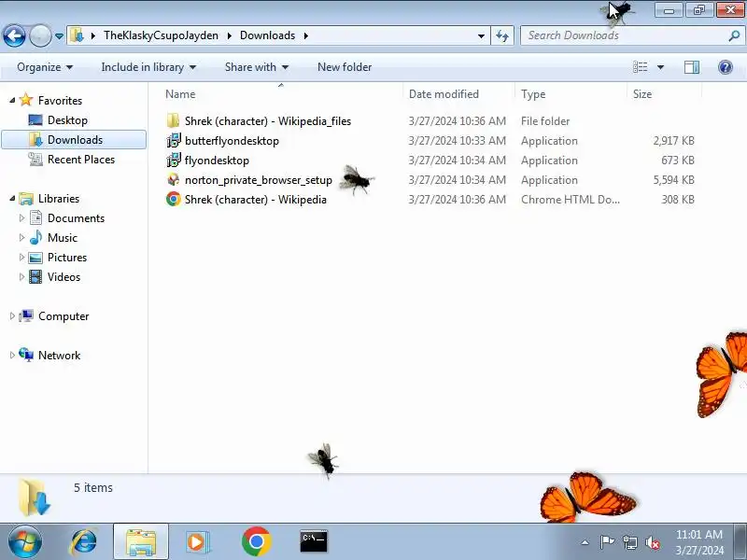Expand the Pictures library
Viewport: 747px width, 560px height.
(x=21, y=257)
